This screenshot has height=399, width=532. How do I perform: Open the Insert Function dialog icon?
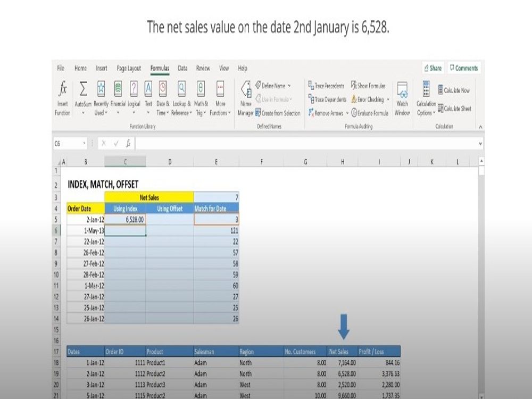(63, 88)
